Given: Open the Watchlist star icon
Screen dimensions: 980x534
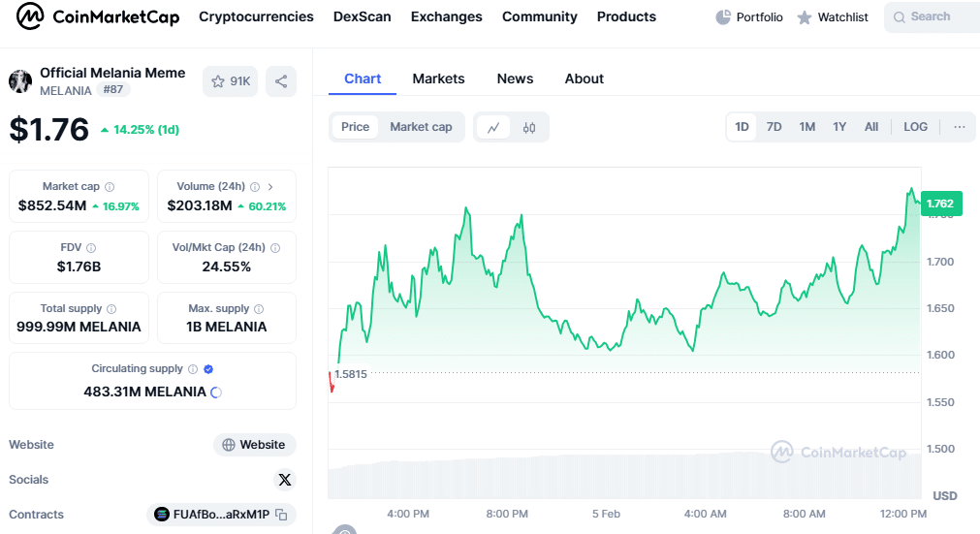Looking at the screenshot, I should (805, 17).
